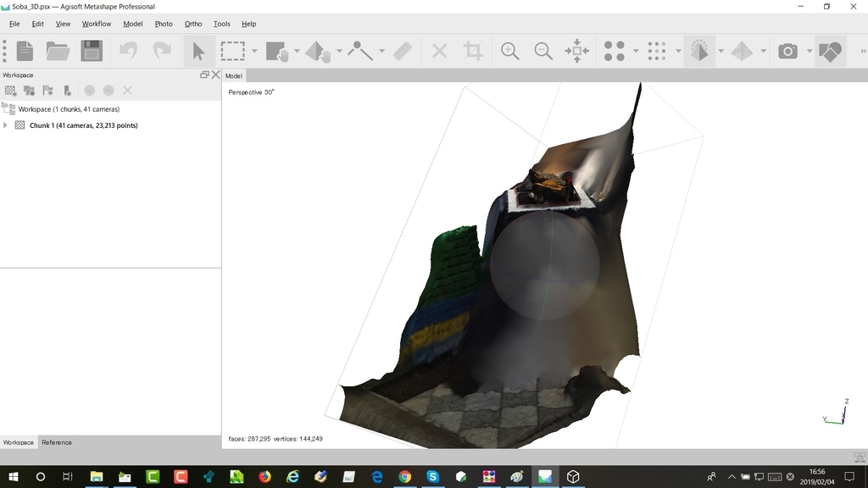Open the Draw Polyline tool dropdown arrow

[x=382, y=51]
